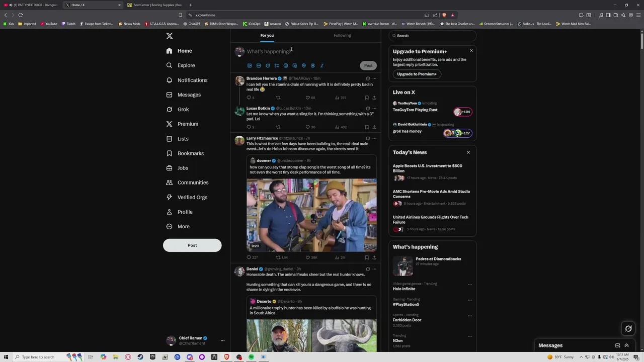Share Brandon Herrera's post
The height and width of the screenshot is (362, 644).
(x=374, y=98)
